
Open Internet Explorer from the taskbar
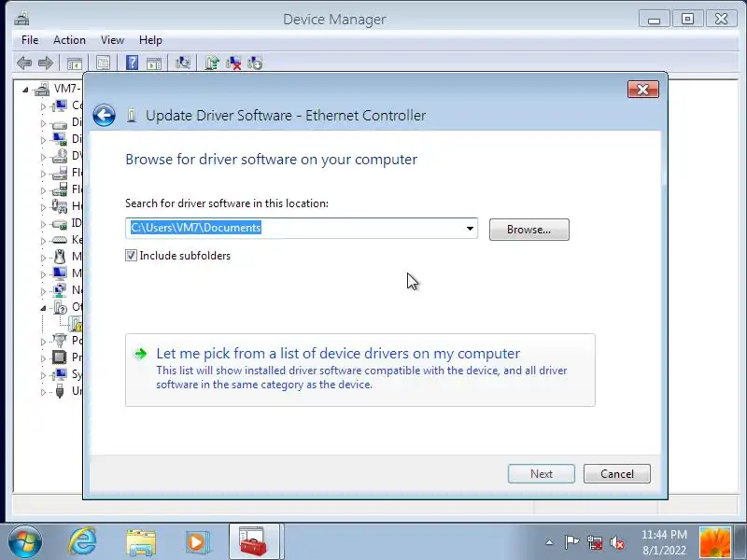[x=82, y=542]
